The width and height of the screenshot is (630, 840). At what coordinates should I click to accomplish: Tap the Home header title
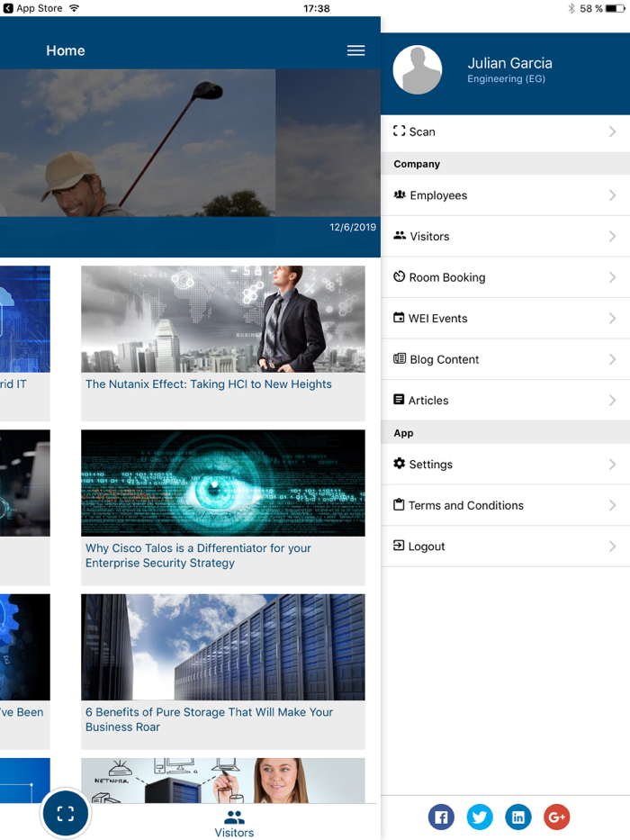pos(66,50)
